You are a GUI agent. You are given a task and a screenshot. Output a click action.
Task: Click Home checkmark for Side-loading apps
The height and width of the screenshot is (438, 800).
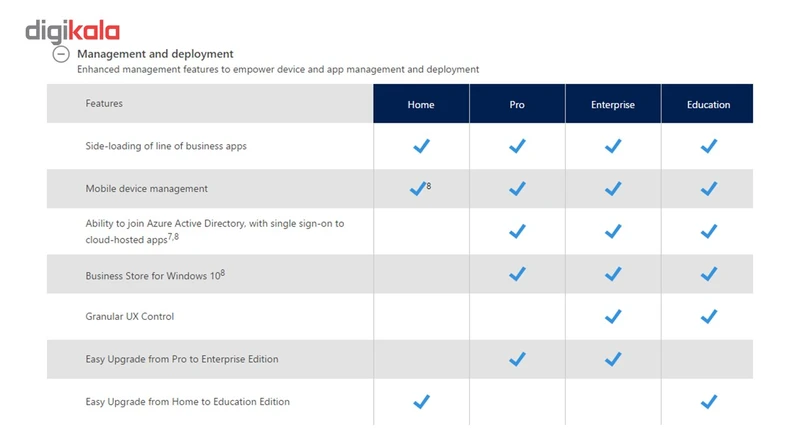[x=421, y=146]
